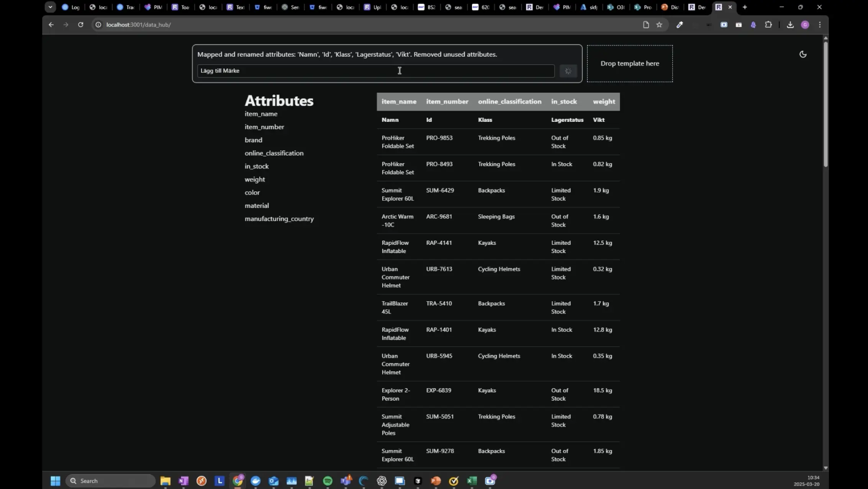This screenshot has height=489, width=868.
Task: Click the Windows taskbar Search box
Action: pos(111,481)
